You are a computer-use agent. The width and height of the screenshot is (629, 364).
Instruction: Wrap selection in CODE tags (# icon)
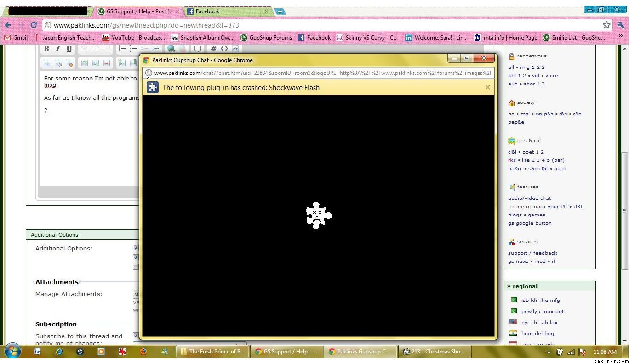213,49
